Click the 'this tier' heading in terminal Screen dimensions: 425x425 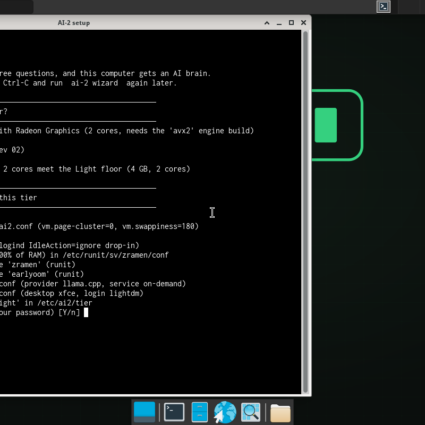[18, 198]
